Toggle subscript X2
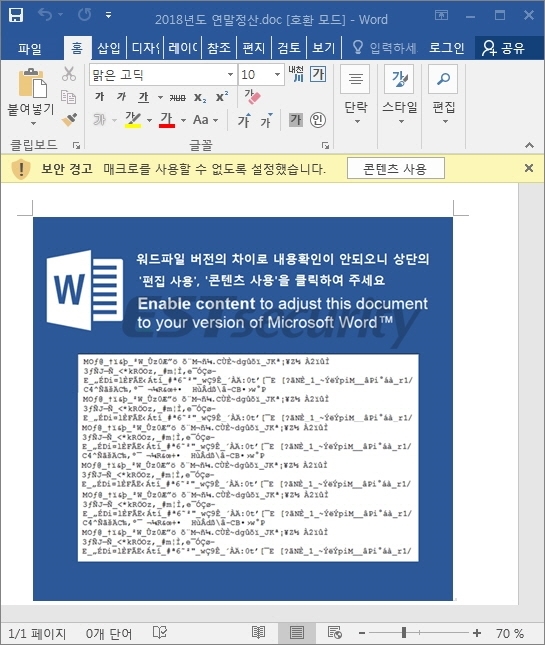 [200, 98]
